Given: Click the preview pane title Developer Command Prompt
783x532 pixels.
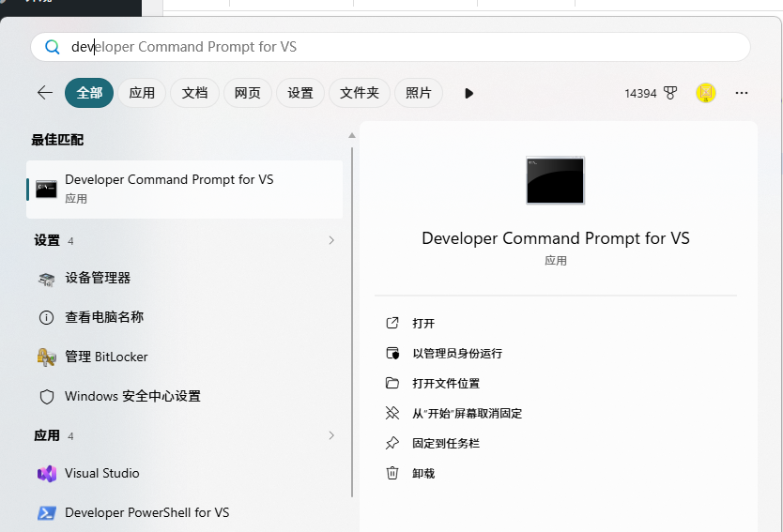Looking at the screenshot, I should [555, 238].
